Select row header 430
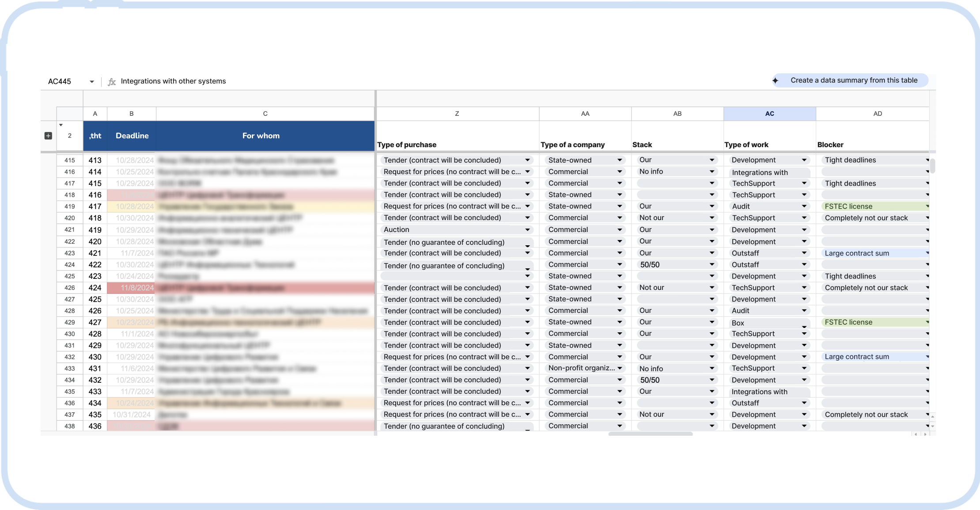 [x=69, y=334]
